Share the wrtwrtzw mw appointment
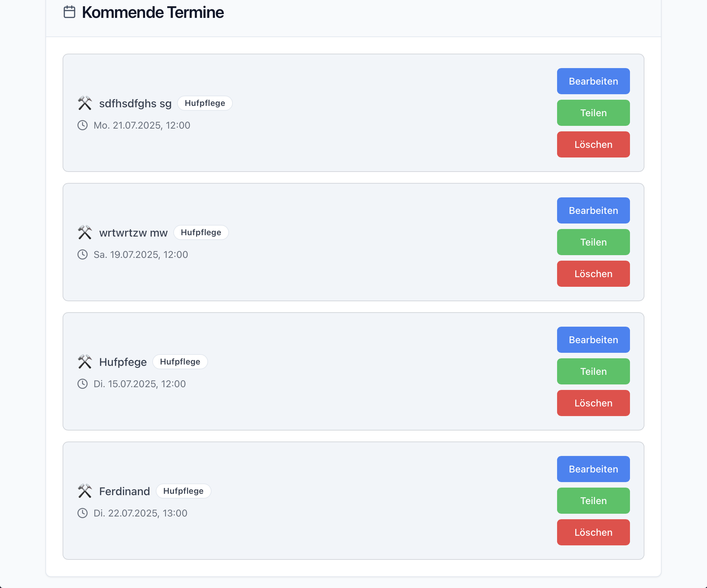This screenshot has width=707, height=588. [x=593, y=242]
